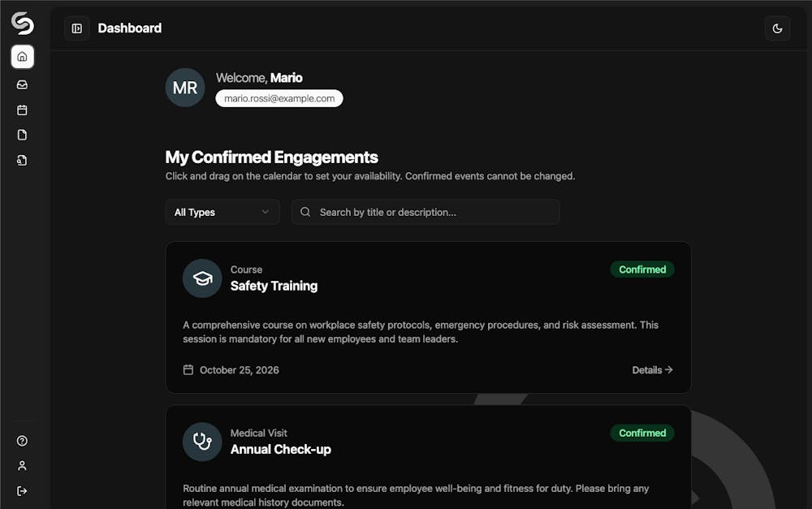Click the stethoscope icon on Annual Check-up

[x=201, y=442]
